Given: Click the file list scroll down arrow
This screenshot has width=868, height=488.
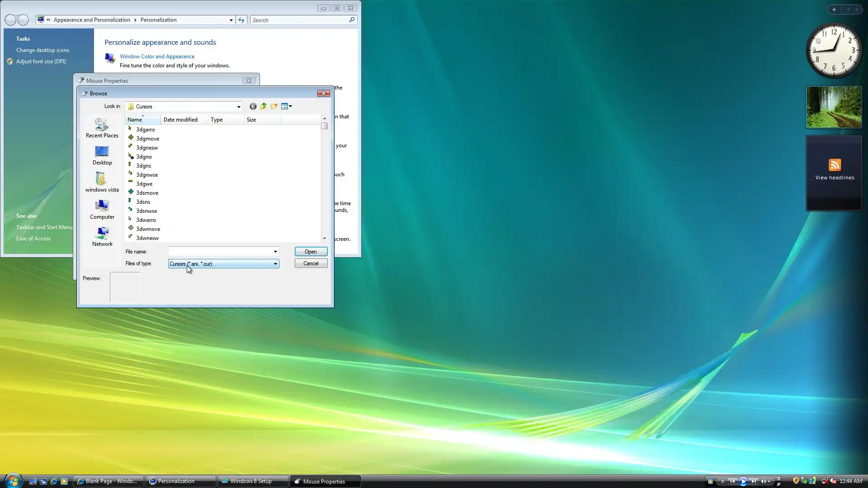Looking at the screenshot, I should click(325, 239).
